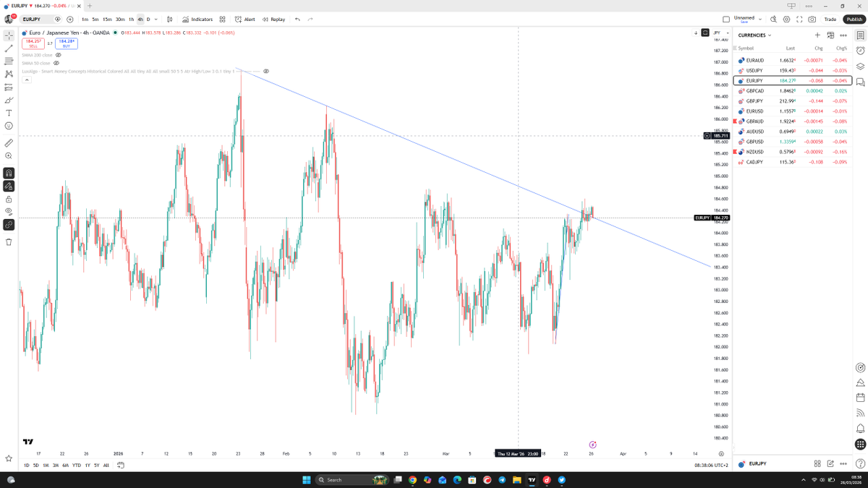This screenshot has height=488, width=868.
Task: Select GBPJPY in the watchlist
Action: [x=793, y=101]
